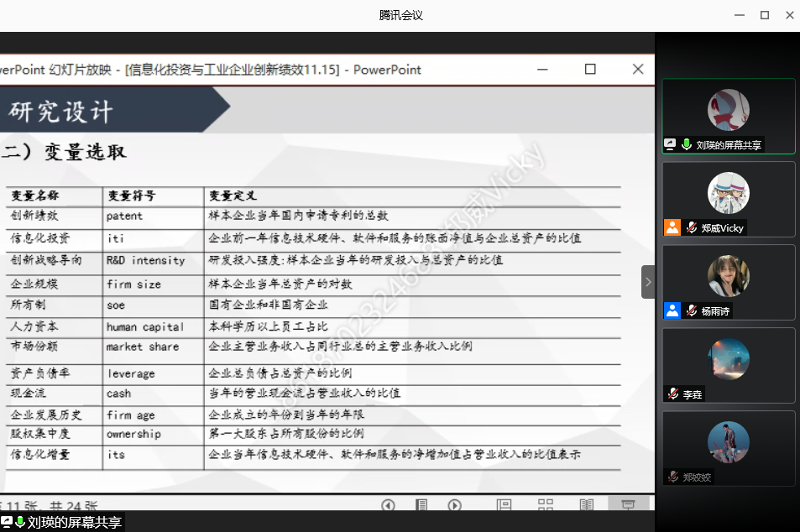800x532 pixels.
Task: Click 刘瑛's screen sharing icon
Action: [x=670, y=144]
